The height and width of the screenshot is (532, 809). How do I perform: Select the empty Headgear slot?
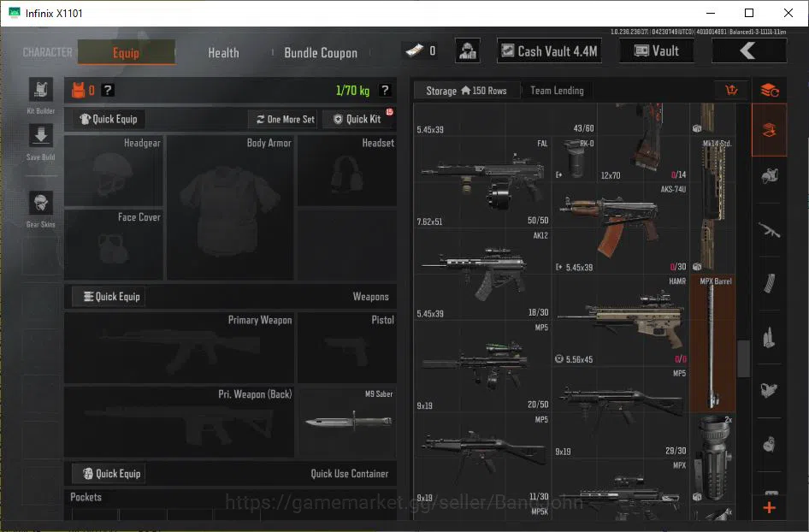tap(114, 170)
